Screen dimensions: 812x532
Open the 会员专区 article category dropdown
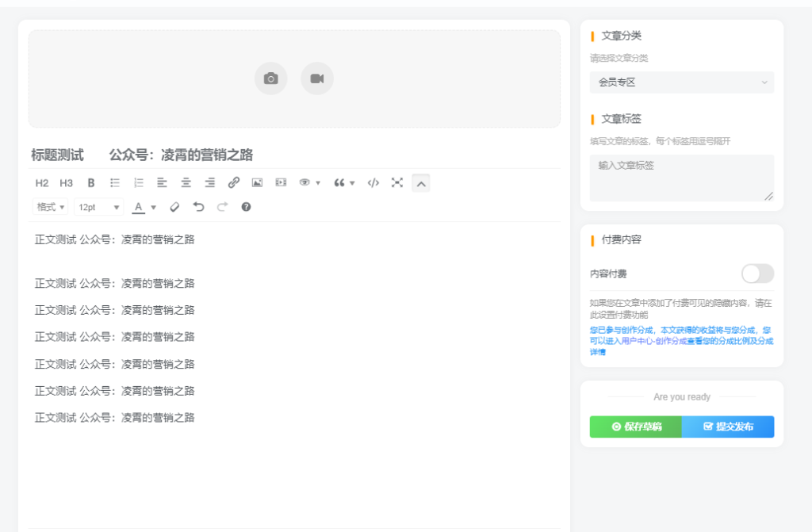tap(680, 82)
